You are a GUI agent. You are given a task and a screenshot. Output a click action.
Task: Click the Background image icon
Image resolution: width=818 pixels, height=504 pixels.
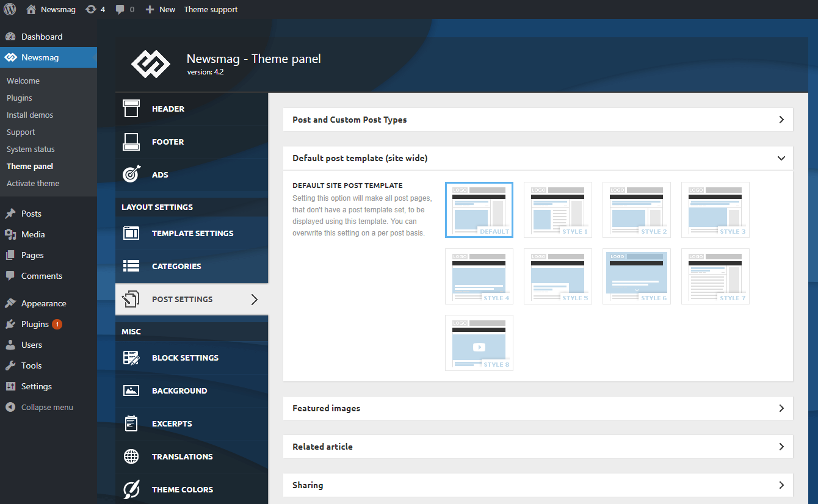[x=131, y=391]
